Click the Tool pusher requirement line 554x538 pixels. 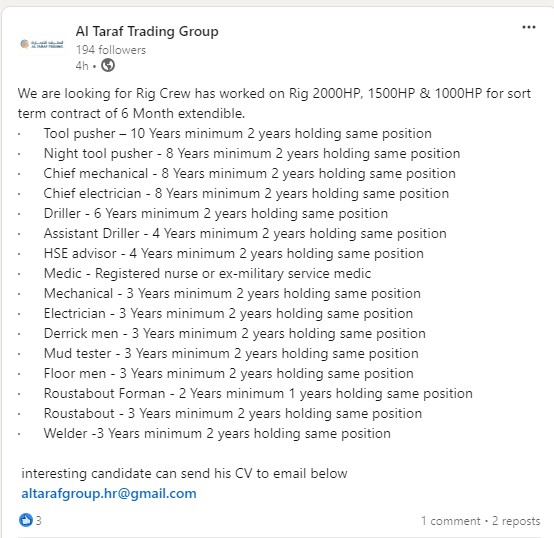coord(237,134)
